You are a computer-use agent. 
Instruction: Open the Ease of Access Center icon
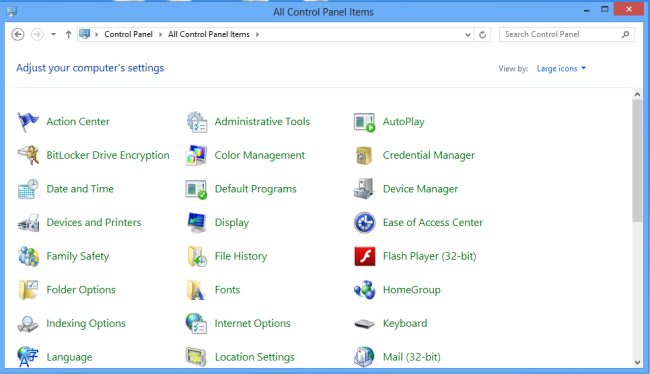(x=365, y=223)
